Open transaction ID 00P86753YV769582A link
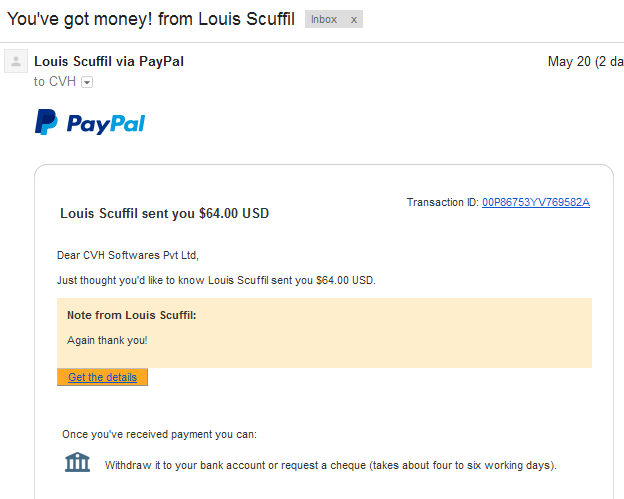The image size is (624, 499). (536, 202)
